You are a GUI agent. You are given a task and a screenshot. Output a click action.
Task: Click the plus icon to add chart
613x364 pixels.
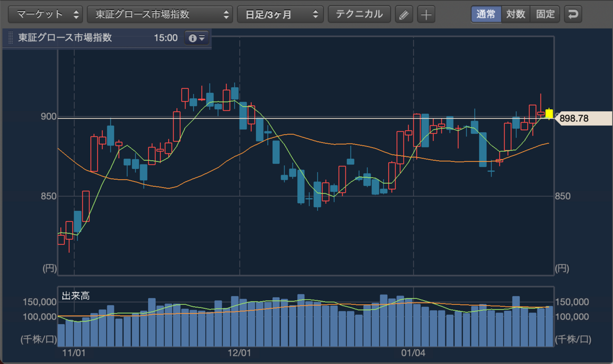pyautogui.click(x=426, y=14)
